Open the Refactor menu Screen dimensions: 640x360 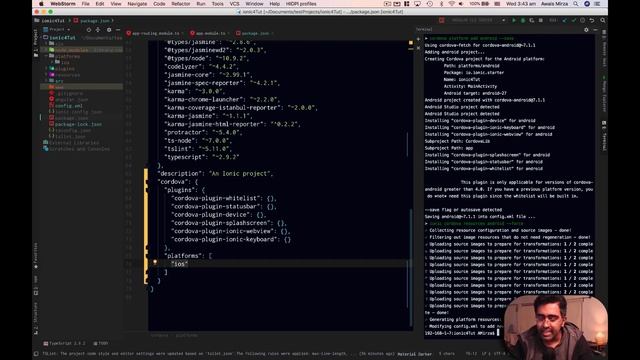(181, 4)
